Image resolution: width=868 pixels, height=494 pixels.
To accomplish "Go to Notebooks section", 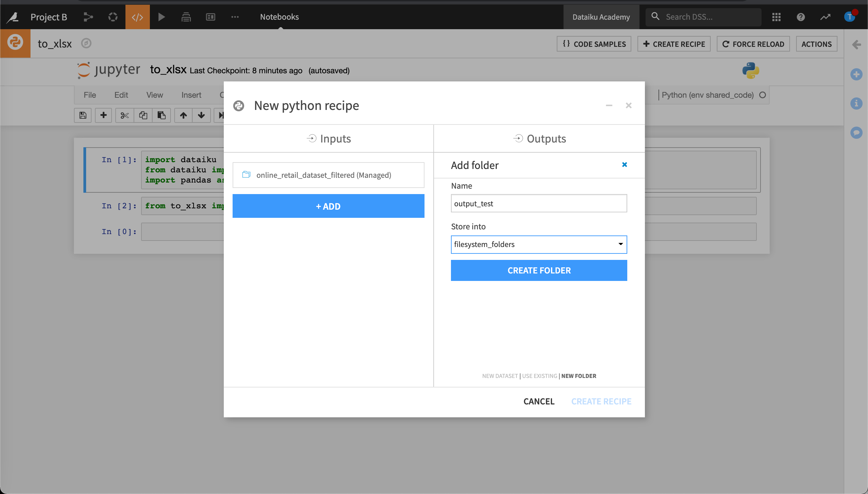I will click(279, 17).
